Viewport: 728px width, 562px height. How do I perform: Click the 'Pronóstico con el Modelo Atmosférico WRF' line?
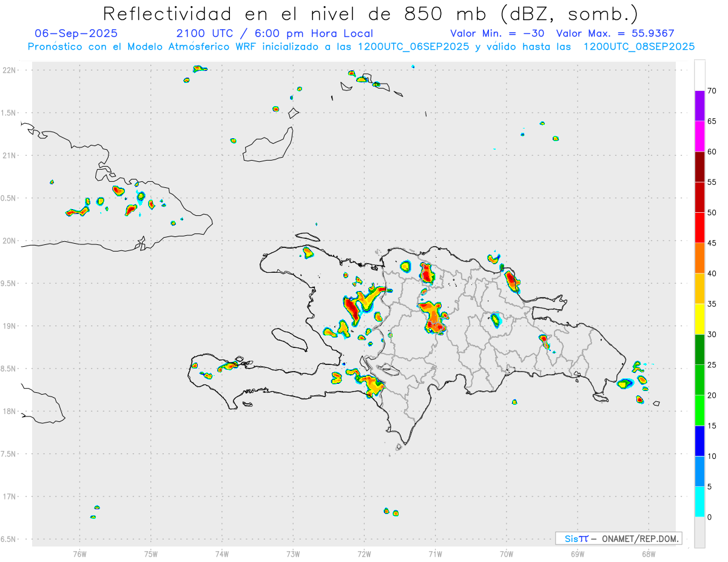click(361, 47)
